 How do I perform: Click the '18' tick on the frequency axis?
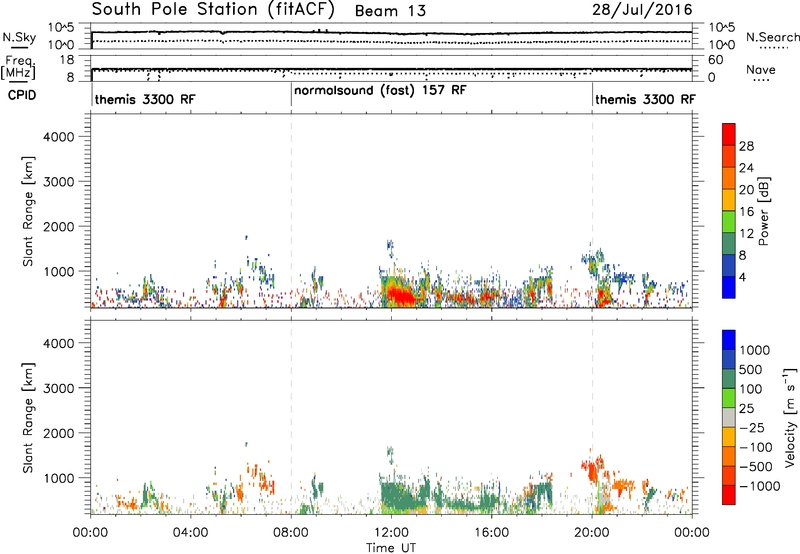tap(67, 60)
